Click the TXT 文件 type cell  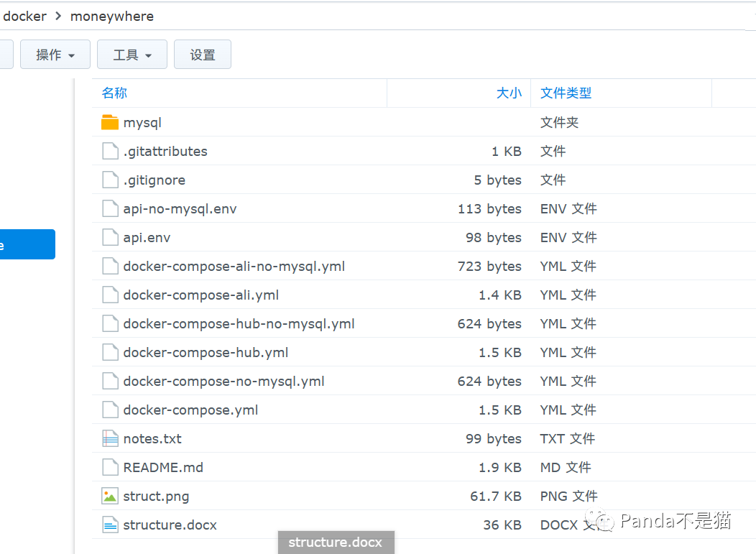point(568,439)
